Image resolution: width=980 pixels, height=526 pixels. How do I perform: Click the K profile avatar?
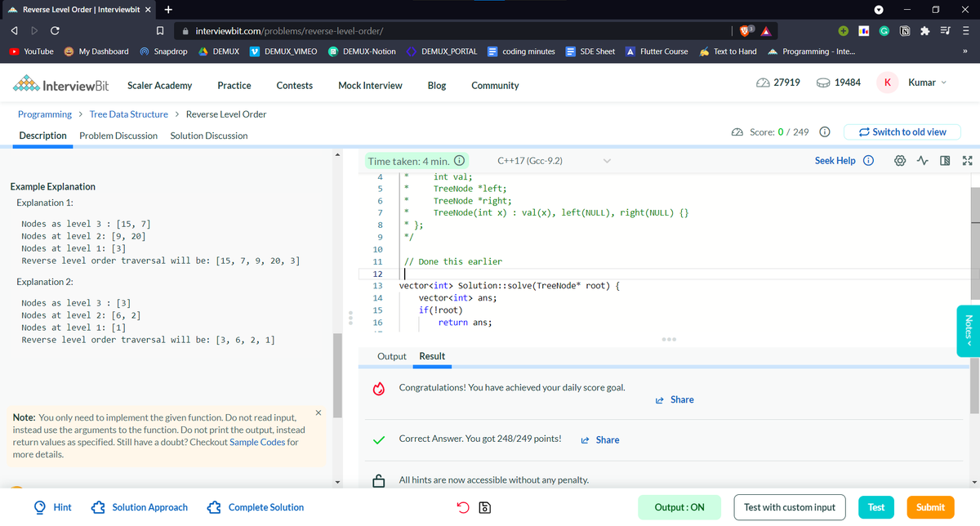click(887, 82)
